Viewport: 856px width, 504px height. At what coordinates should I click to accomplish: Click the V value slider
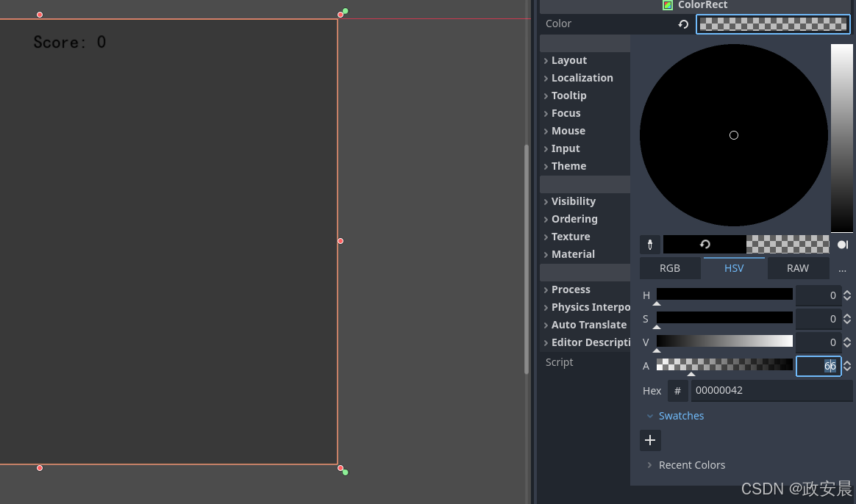(724, 342)
